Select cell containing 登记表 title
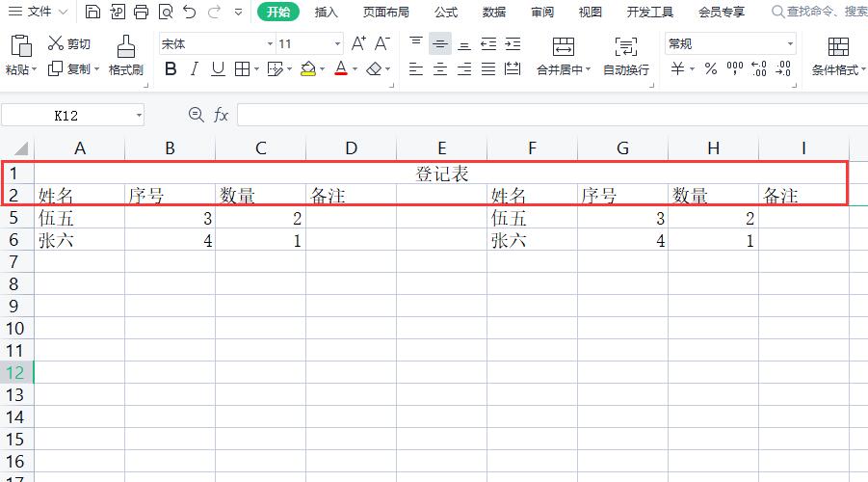Screen dimensions: 868x482 click(x=441, y=174)
